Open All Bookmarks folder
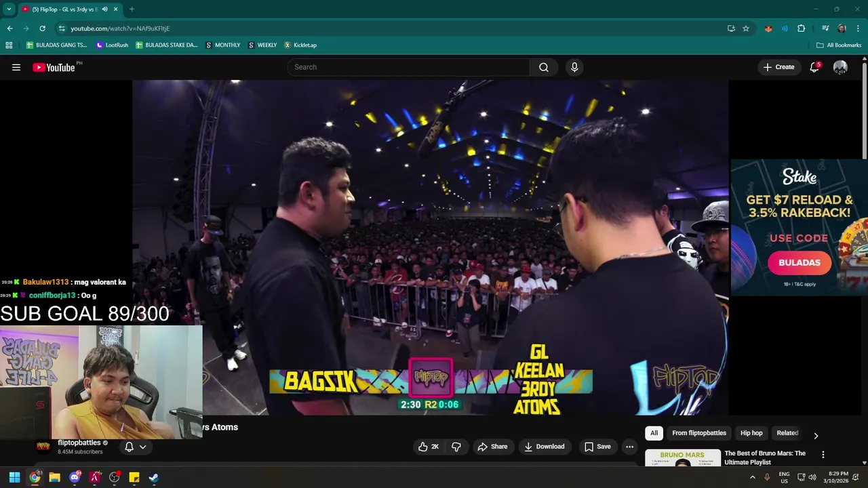 (839, 45)
